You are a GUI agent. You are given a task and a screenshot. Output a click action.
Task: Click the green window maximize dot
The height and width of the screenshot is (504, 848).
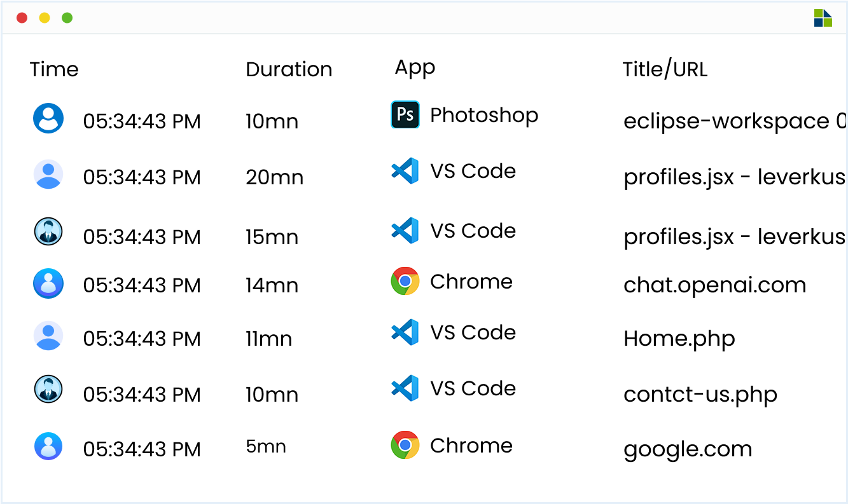pos(67,18)
